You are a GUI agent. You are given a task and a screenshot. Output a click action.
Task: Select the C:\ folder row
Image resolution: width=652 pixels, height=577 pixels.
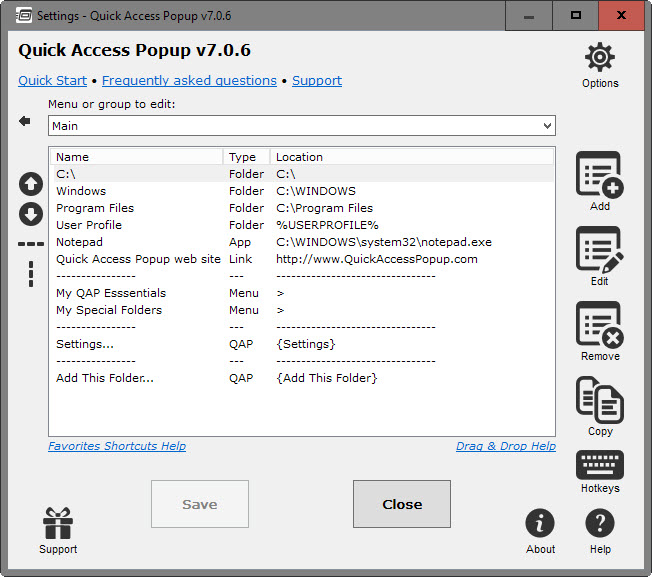coord(302,174)
